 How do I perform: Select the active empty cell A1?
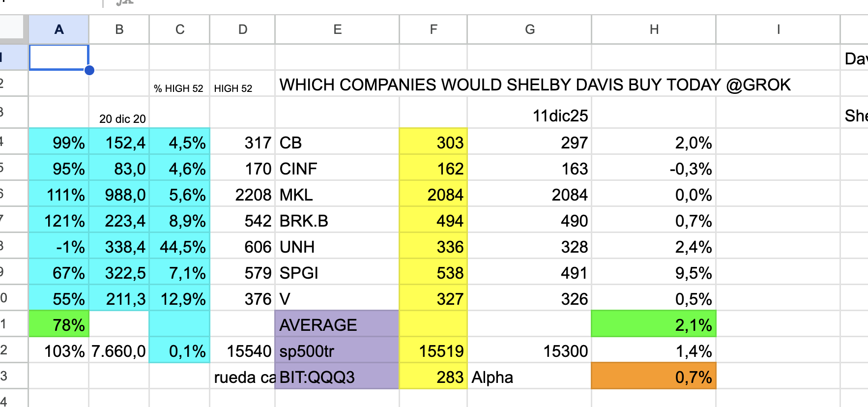point(59,58)
